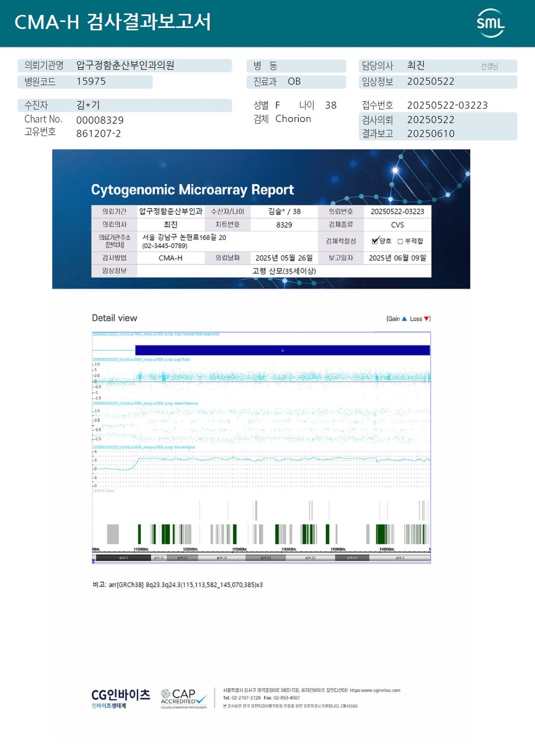Click the red Loss triangle legend icon
This screenshot has height=756, width=535.
[x=426, y=319]
